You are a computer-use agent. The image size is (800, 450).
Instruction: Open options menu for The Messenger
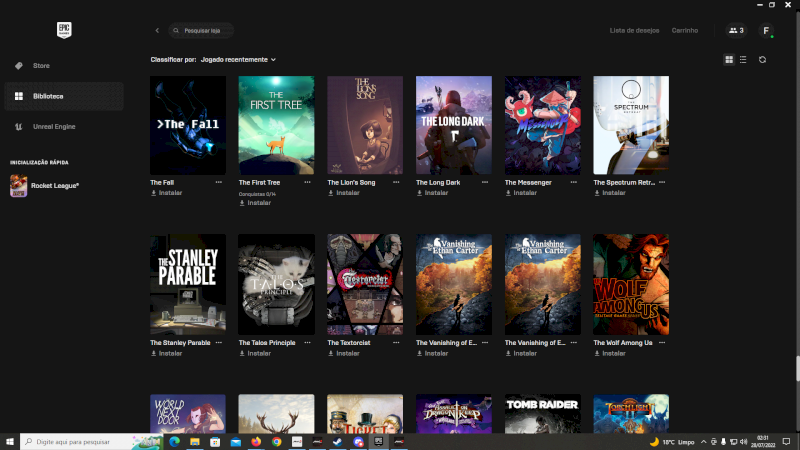click(573, 182)
